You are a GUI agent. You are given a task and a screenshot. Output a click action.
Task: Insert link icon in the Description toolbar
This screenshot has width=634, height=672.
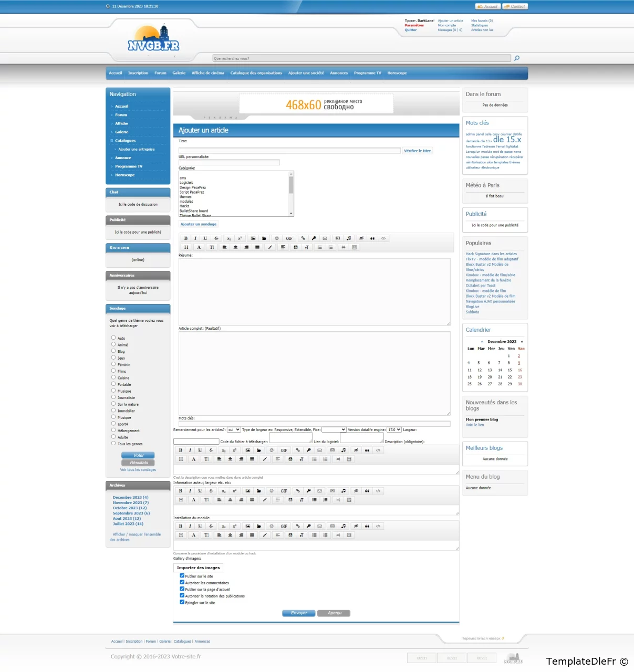[x=298, y=450]
